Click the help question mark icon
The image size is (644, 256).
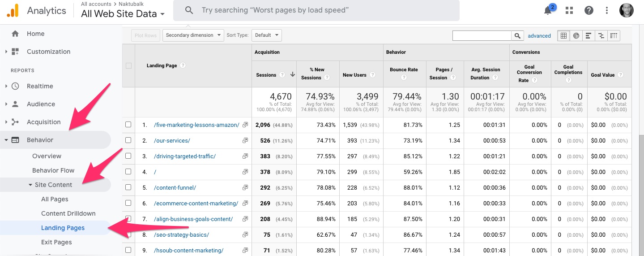click(x=589, y=11)
